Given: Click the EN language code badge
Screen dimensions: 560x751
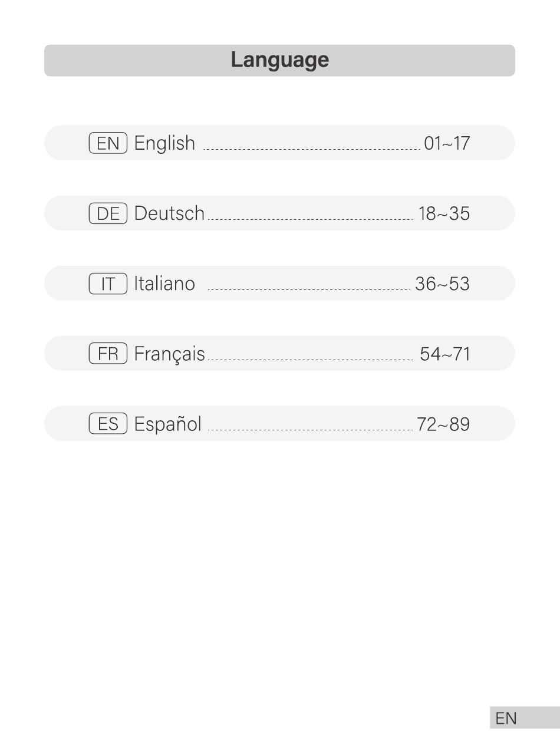Looking at the screenshot, I should pos(108,143).
